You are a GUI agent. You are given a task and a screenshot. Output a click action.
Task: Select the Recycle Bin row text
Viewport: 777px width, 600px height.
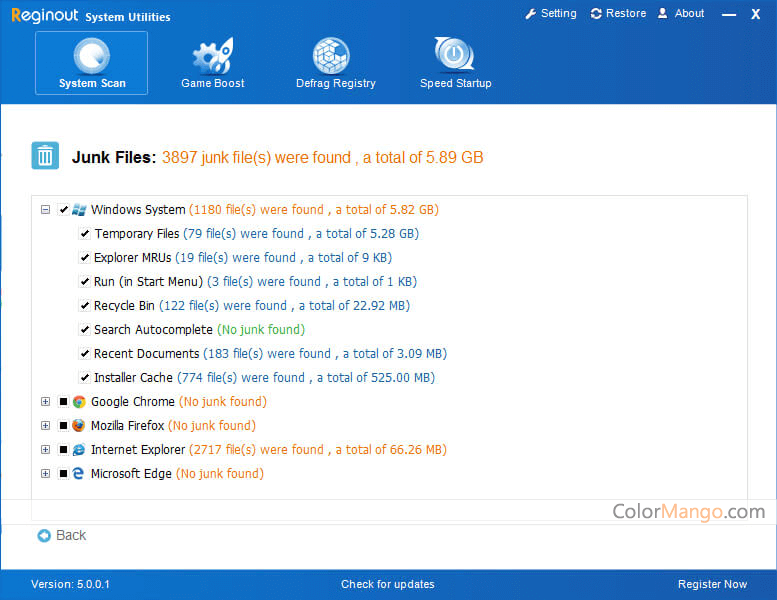tap(252, 306)
